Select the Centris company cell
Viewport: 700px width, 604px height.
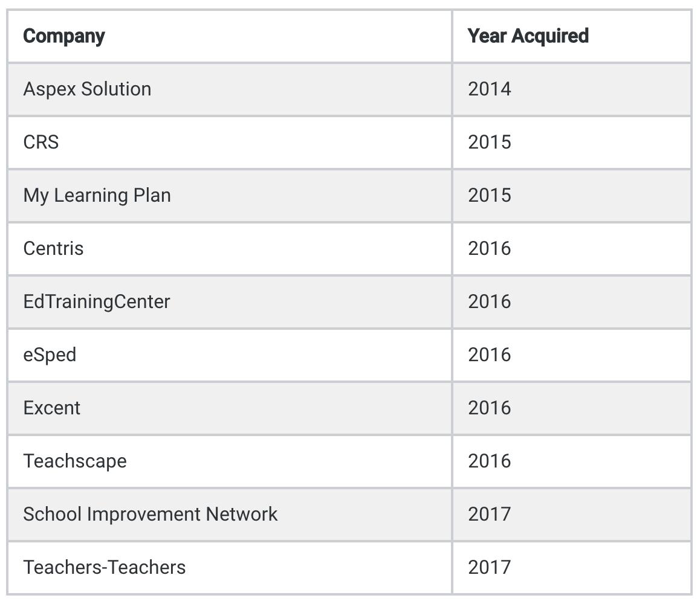[x=230, y=248]
